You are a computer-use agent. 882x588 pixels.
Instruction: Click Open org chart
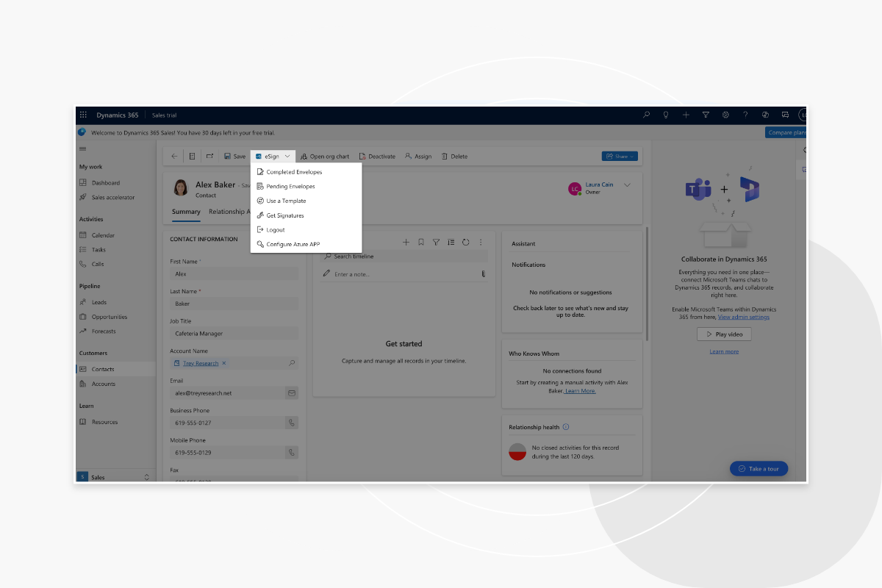point(325,156)
